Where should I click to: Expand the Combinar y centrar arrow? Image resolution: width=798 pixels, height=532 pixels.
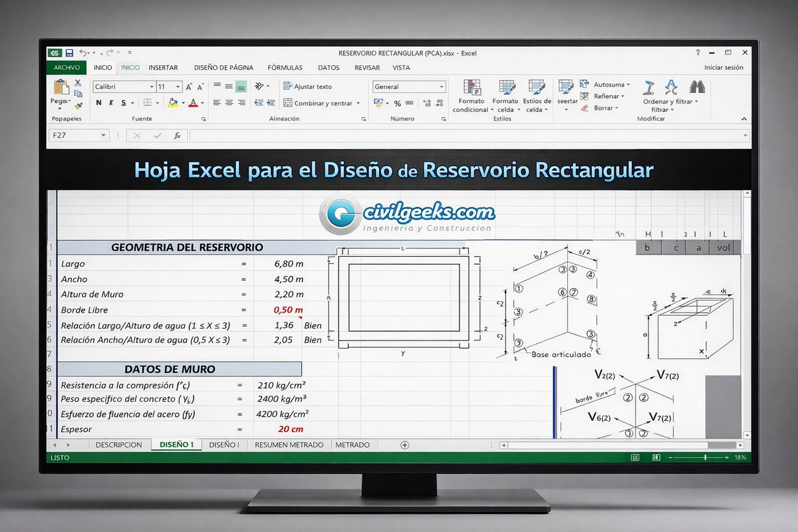tap(358, 104)
